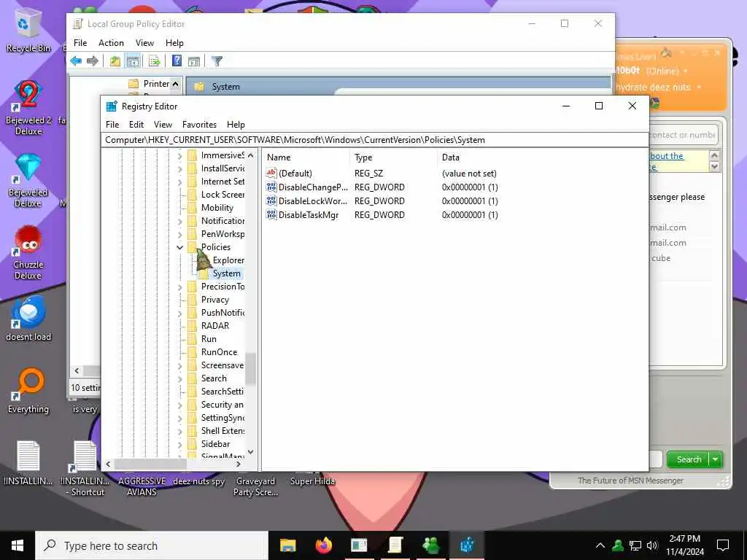Toggle show/hide action pane icon
Screen dimensions: 747x560
tap(193, 61)
